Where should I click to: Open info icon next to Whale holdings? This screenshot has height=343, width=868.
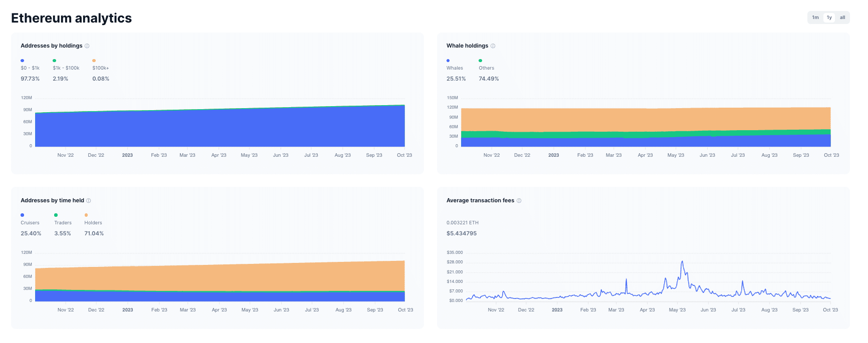pos(493,46)
